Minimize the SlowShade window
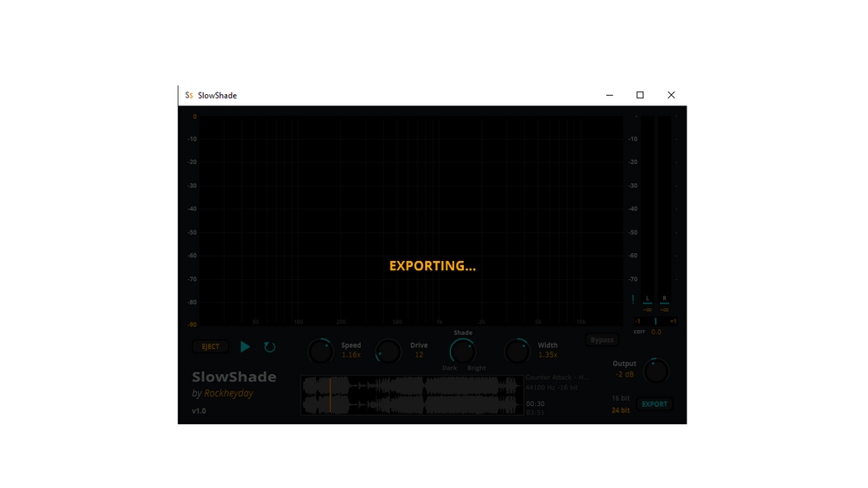 click(x=610, y=95)
